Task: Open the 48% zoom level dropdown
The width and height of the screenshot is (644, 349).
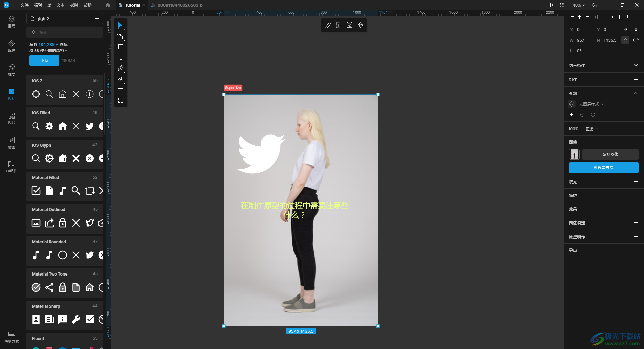Action: (x=579, y=5)
